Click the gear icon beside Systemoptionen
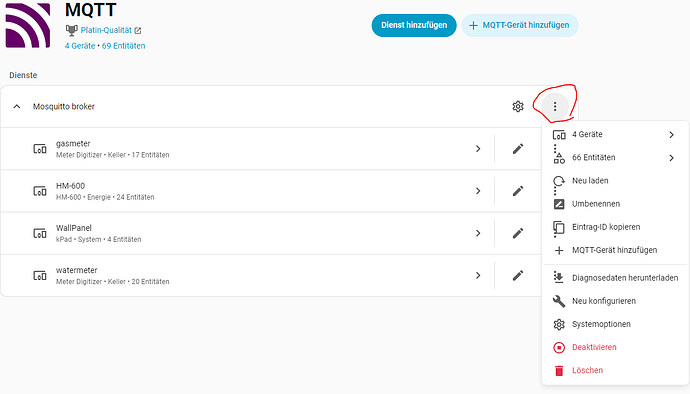This screenshot has width=690, height=394. 559,324
